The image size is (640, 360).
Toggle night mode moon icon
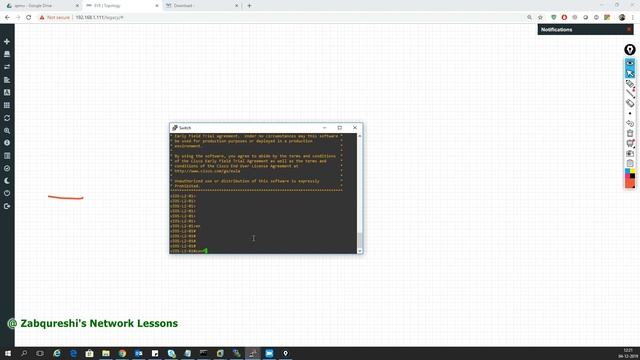7,181
